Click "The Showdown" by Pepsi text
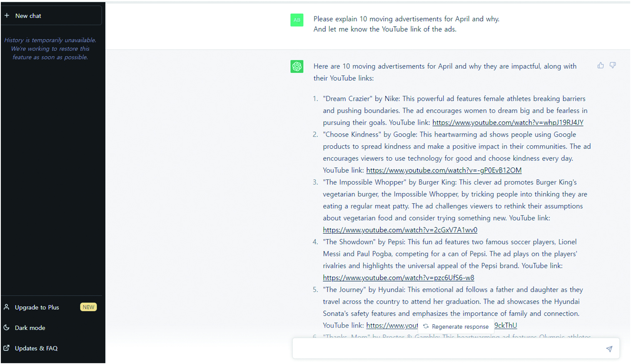631x364 pixels. click(363, 242)
